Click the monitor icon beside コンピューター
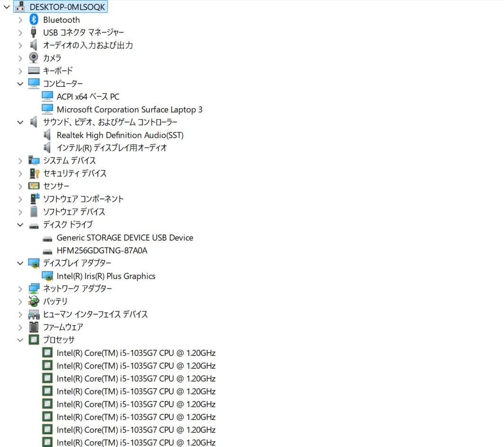Viewport: 504px width, 447px height. coord(34,84)
